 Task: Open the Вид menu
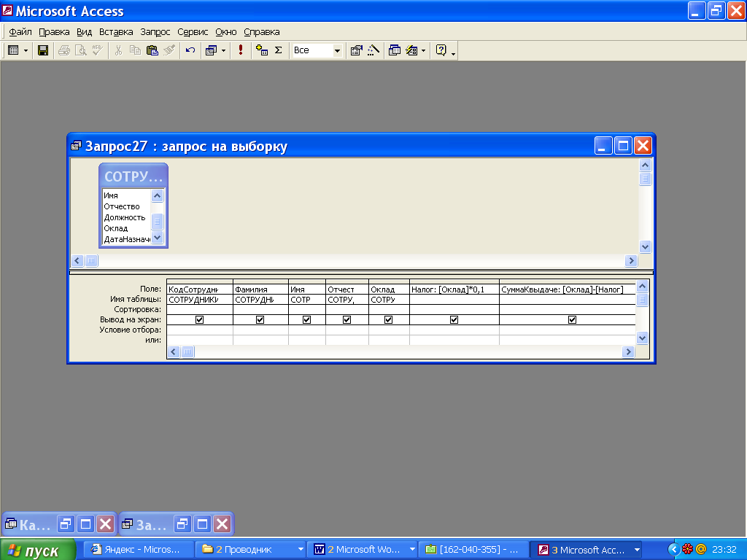point(85,32)
